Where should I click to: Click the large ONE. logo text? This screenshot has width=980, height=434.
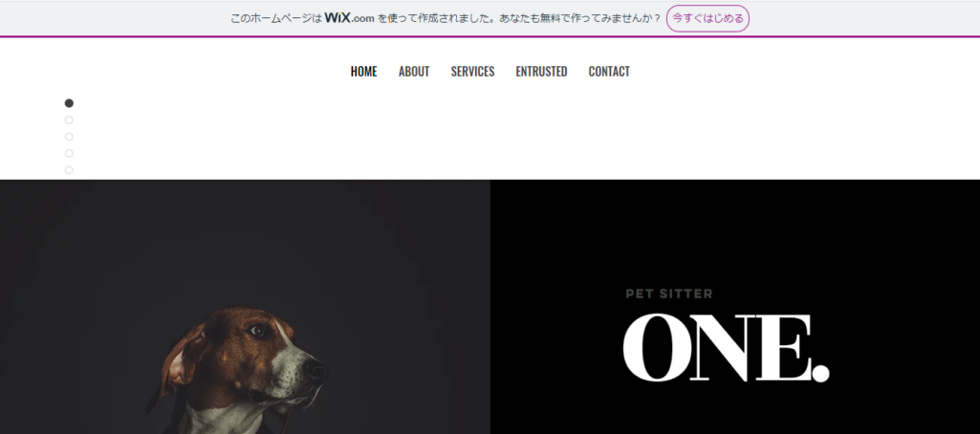[x=726, y=348]
